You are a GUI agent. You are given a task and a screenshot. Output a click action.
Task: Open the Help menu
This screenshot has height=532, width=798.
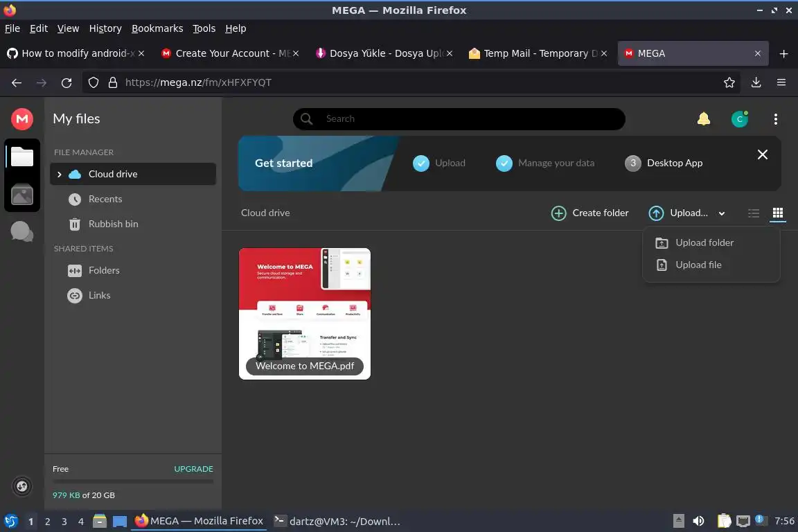[x=236, y=28]
